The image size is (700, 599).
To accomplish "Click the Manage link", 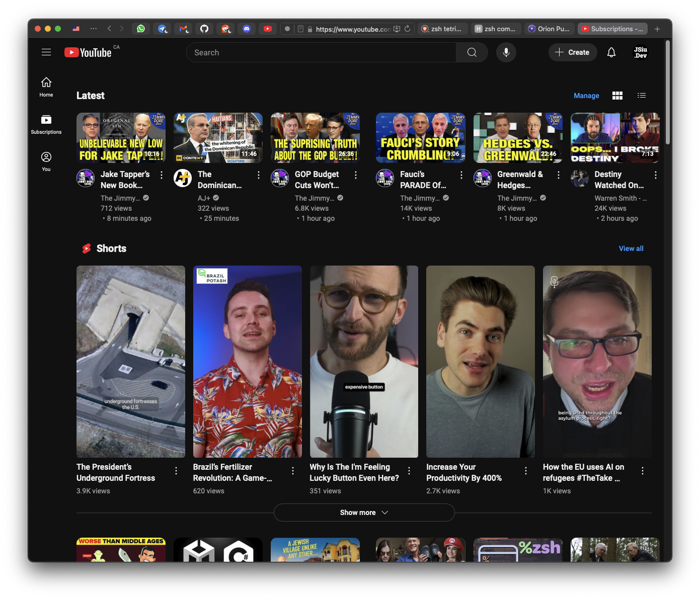I will point(586,95).
